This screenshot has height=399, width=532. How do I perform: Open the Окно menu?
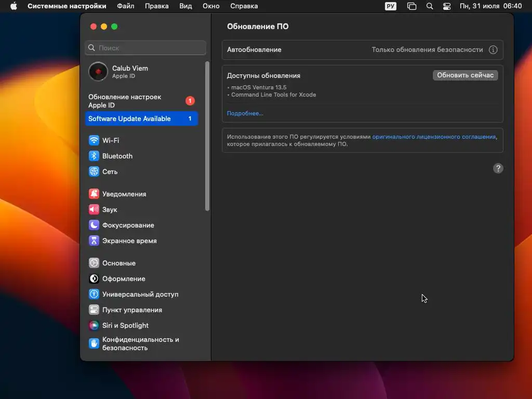(x=211, y=6)
